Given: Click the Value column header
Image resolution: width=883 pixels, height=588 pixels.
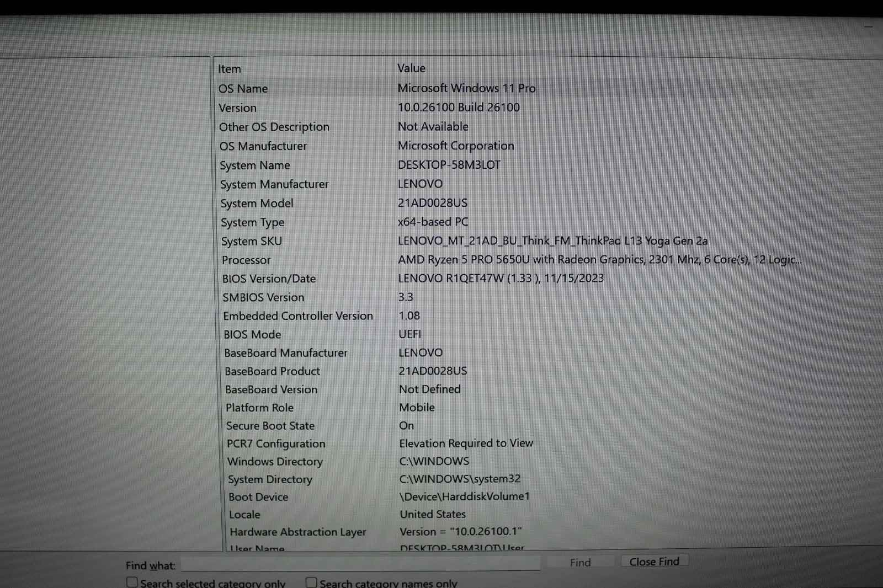Looking at the screenshot, I should (411, 68).
